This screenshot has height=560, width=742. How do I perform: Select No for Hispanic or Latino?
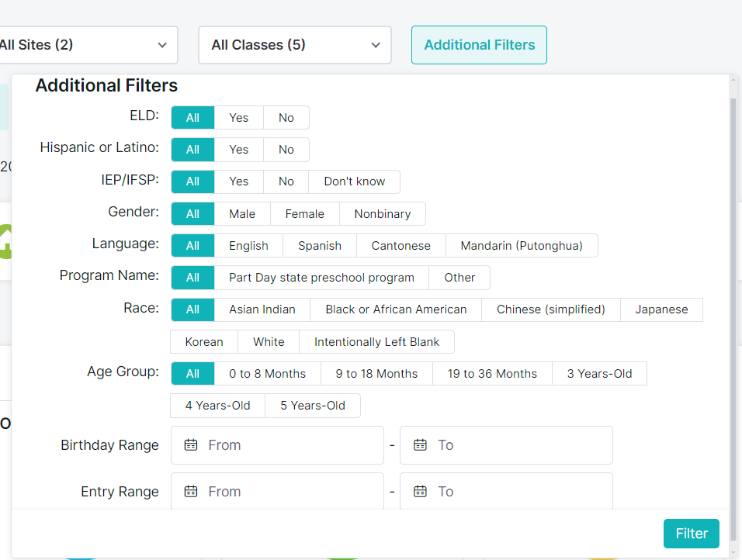click(x=286, y=150)
